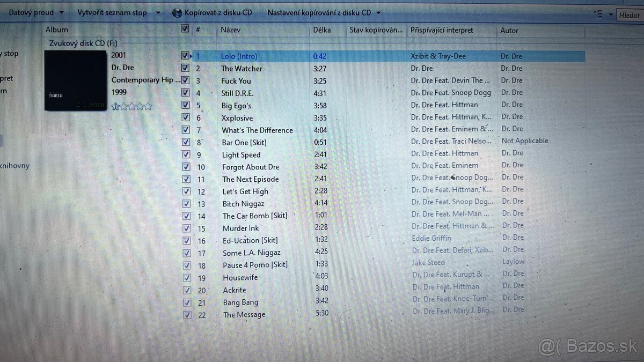Screen dimensions: 644x362
Task: Sort tracks by the Autor column
Action: (509, 31)
